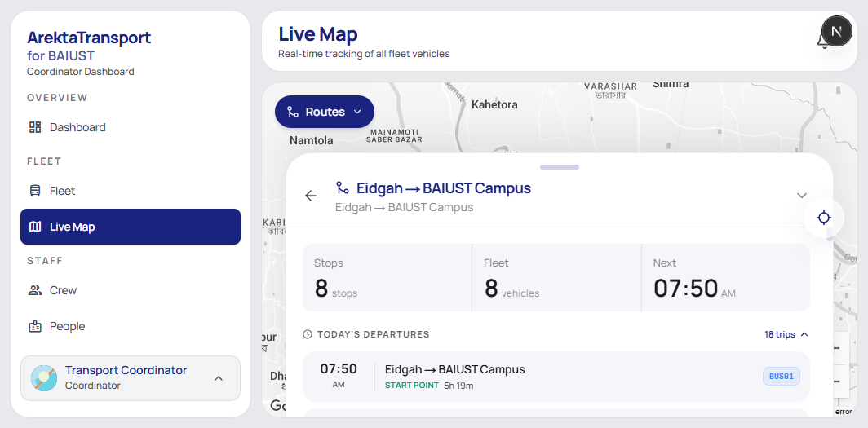Open the Fleet page in sidebar

[130, 191]
